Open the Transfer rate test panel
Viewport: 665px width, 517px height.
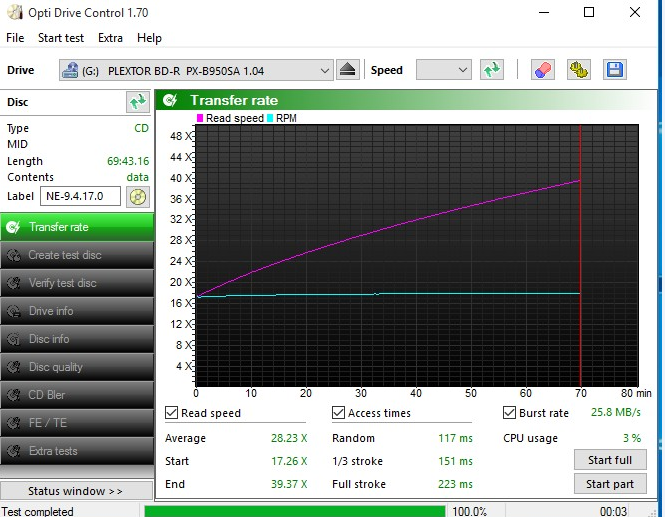[x=77, y=227]
